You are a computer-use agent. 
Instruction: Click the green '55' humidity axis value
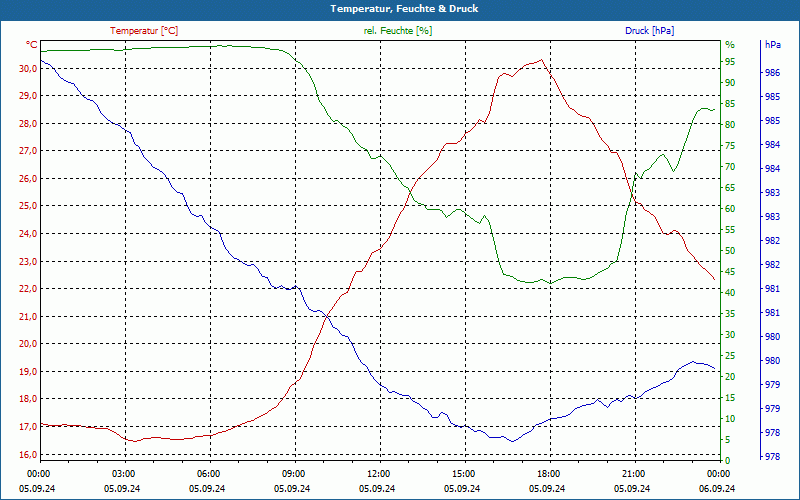[730, 230]
